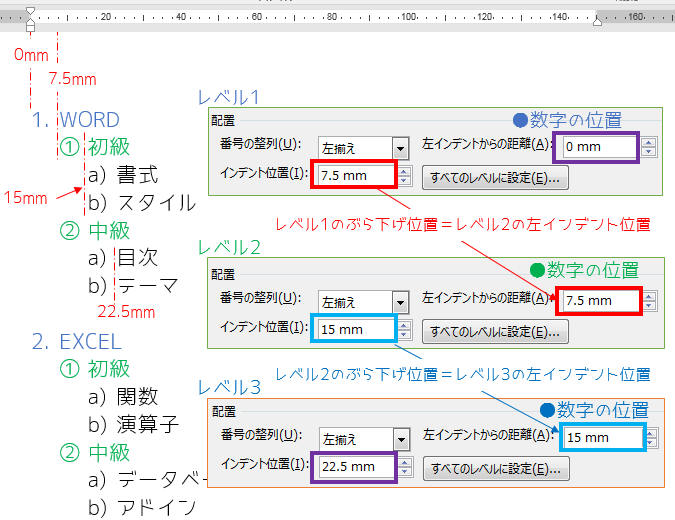Image resolution: width=675 pixels, height=520 pixels.
Task: Increase Level 2 インデント位置 with up arrow
Action: click(404, 326)
